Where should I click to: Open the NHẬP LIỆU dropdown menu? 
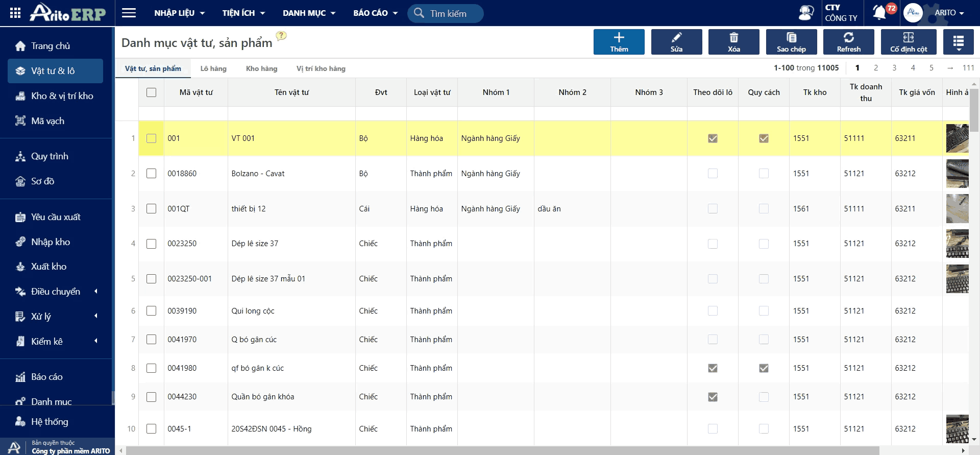(179, 13)
